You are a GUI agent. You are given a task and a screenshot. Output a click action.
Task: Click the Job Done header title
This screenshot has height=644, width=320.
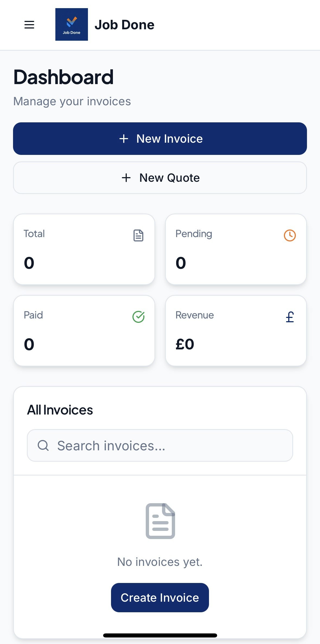click(124, 25)
